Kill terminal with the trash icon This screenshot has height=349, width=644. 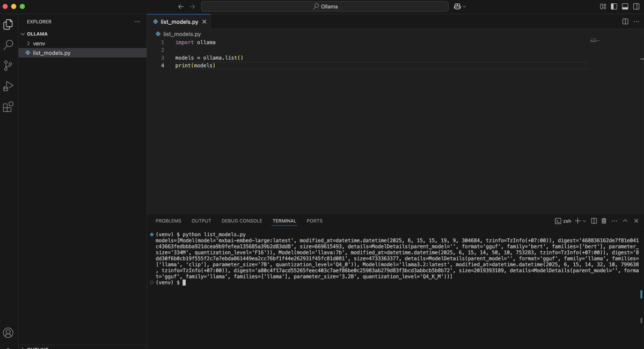tap(604, 221)
